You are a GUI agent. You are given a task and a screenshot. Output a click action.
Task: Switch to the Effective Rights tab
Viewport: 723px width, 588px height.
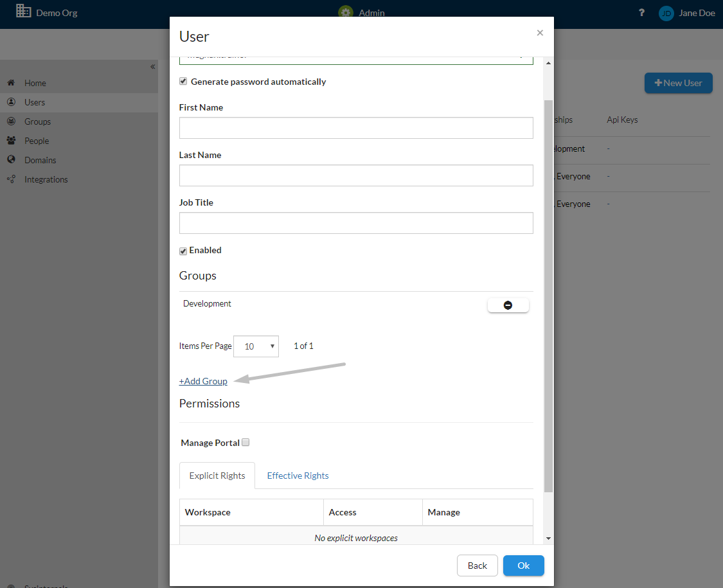tap(298, 476)
